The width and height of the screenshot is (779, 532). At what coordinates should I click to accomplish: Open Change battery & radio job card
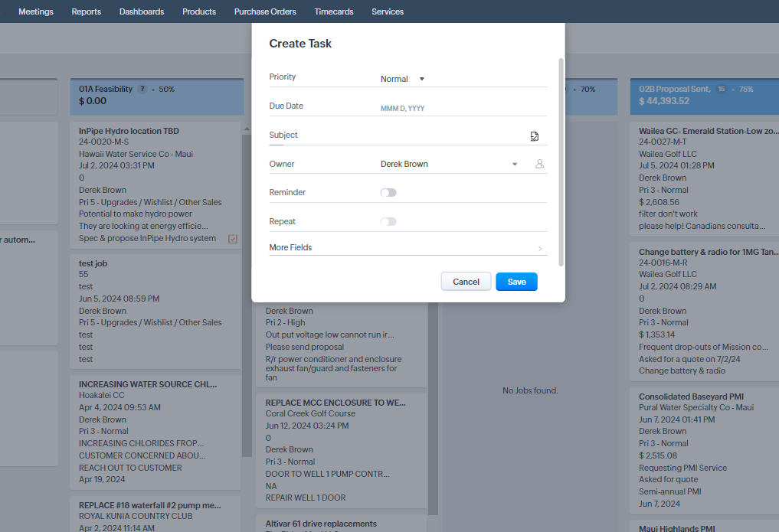[x=709, y=252]
